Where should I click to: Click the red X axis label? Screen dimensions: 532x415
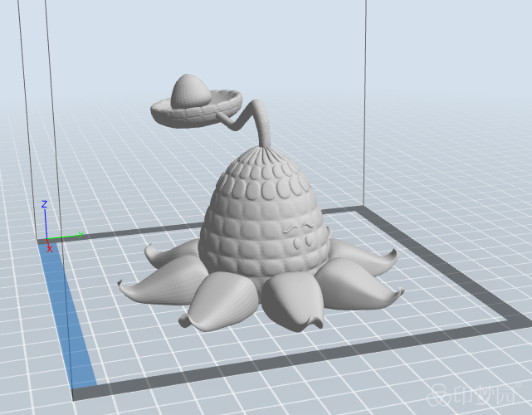(50, 248)
